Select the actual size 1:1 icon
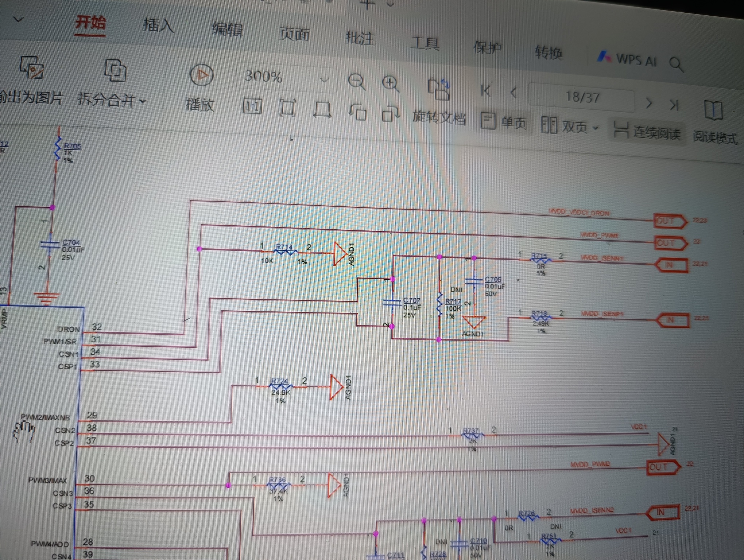744x560 pixels. coord(252,107)
